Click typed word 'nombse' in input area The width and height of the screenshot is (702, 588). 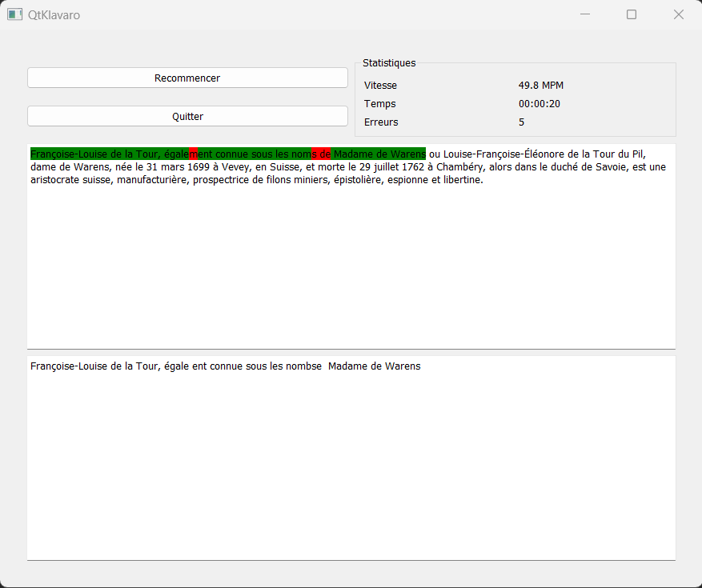pos(303,366)
